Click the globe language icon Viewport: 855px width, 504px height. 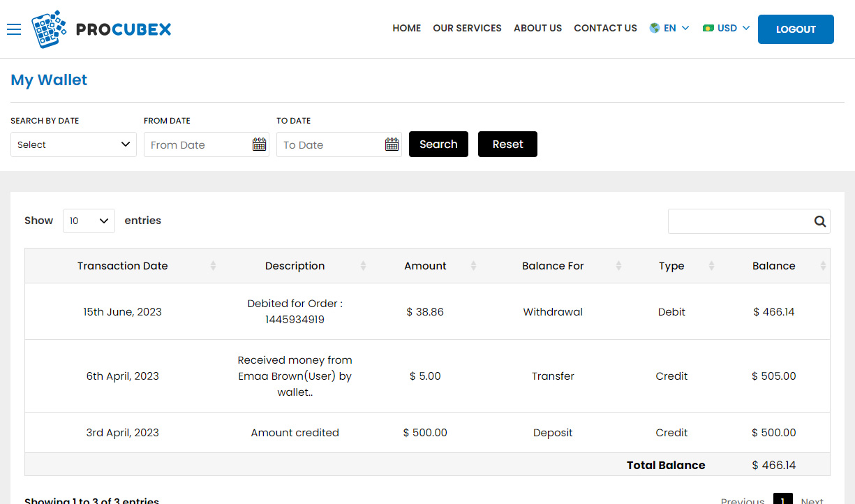pyautogui.click(x=655, y=28)
